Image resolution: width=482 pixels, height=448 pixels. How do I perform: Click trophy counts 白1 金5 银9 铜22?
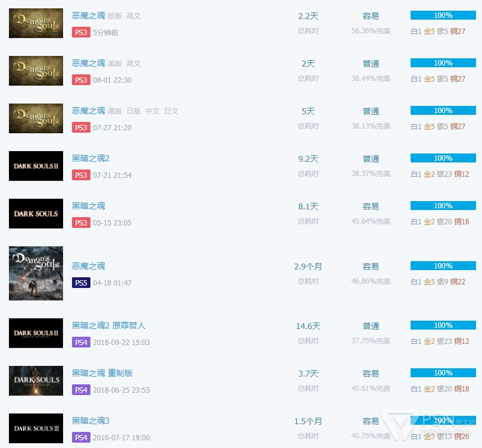click(x=438, y=282)
